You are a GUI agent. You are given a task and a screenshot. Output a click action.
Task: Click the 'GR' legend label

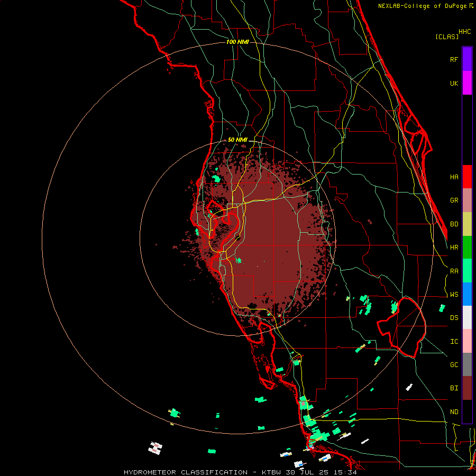pyautogui.click(x=454, y=200)
